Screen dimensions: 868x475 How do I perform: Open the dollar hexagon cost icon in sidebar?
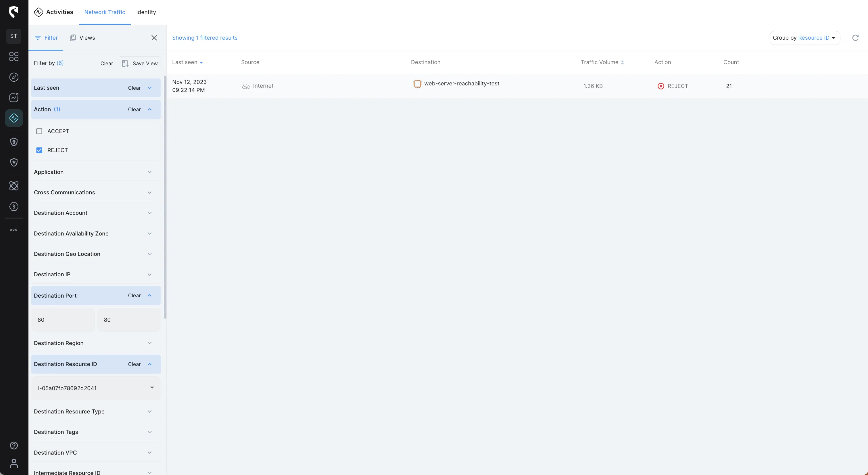(14, 207)
